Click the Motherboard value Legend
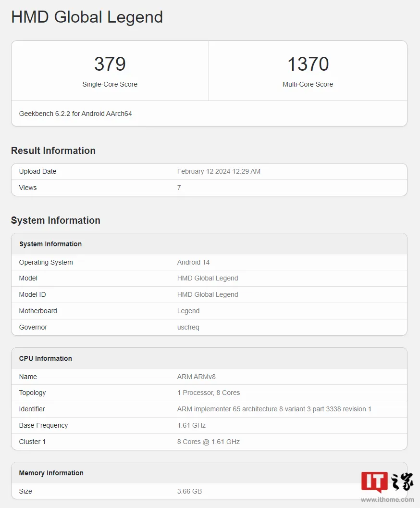 188,311
